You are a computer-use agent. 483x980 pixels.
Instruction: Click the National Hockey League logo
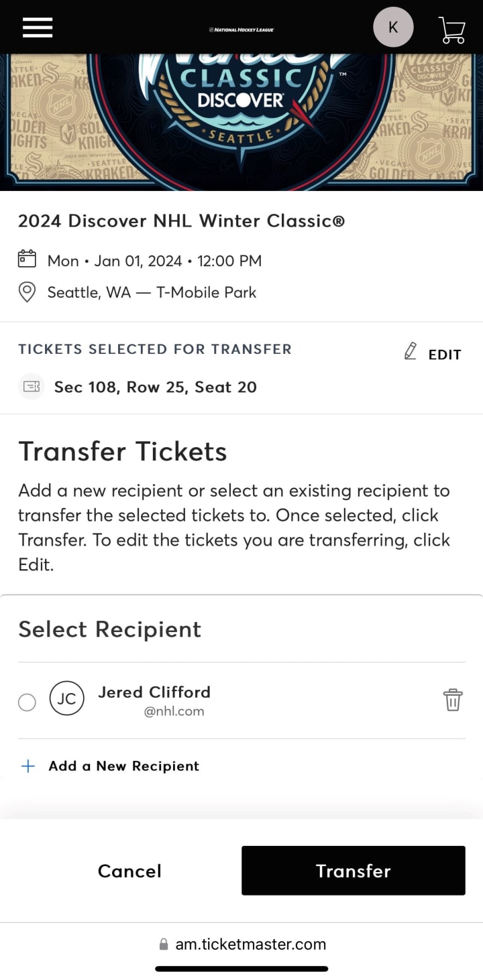point(241,29)
